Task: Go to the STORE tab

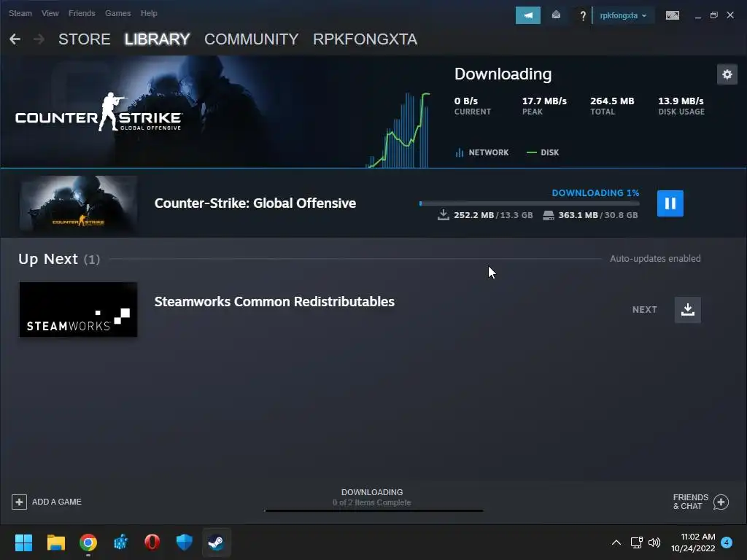Action: coord(85,39)
